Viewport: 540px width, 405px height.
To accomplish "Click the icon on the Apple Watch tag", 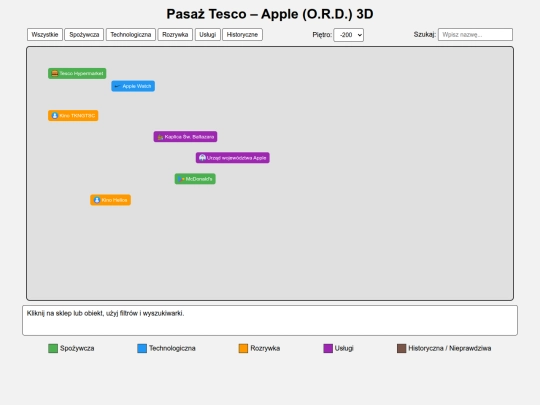I will coord(117,86).
